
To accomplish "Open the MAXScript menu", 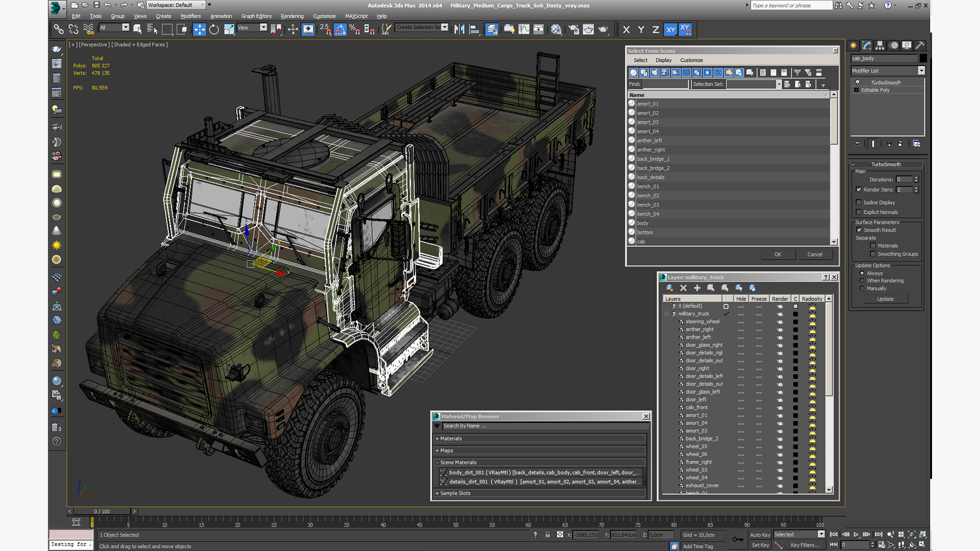I will (356, 16).
